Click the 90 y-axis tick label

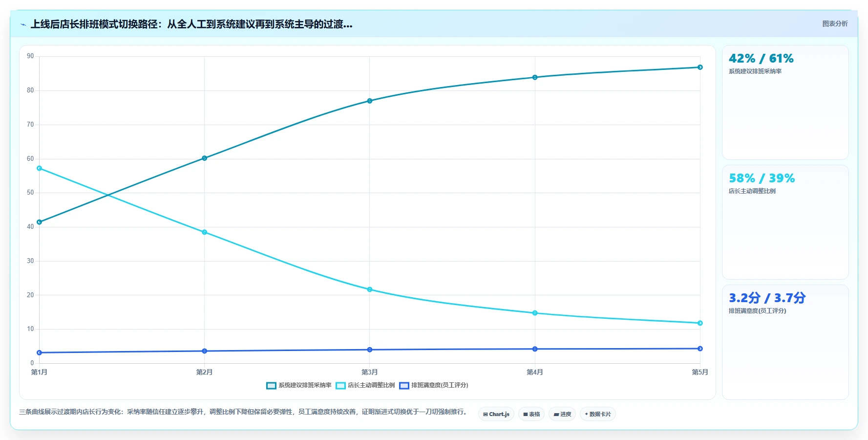(x=30, y=56)
